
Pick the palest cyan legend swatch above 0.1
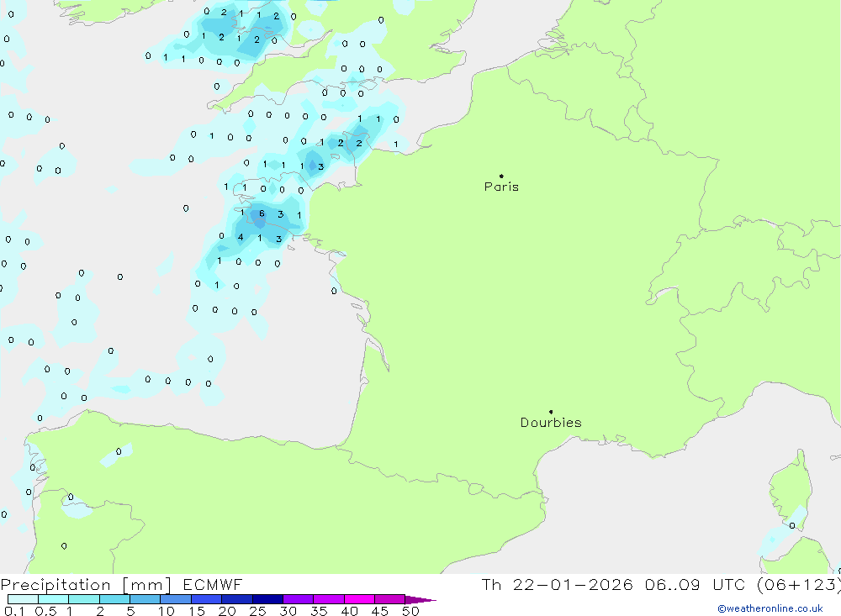point(23,599)
